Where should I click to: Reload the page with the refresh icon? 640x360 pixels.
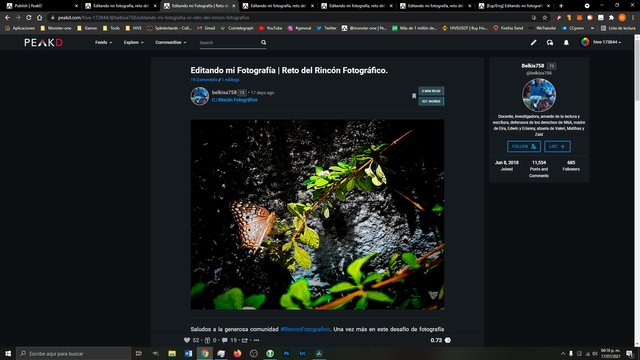(x=29, y=18)
